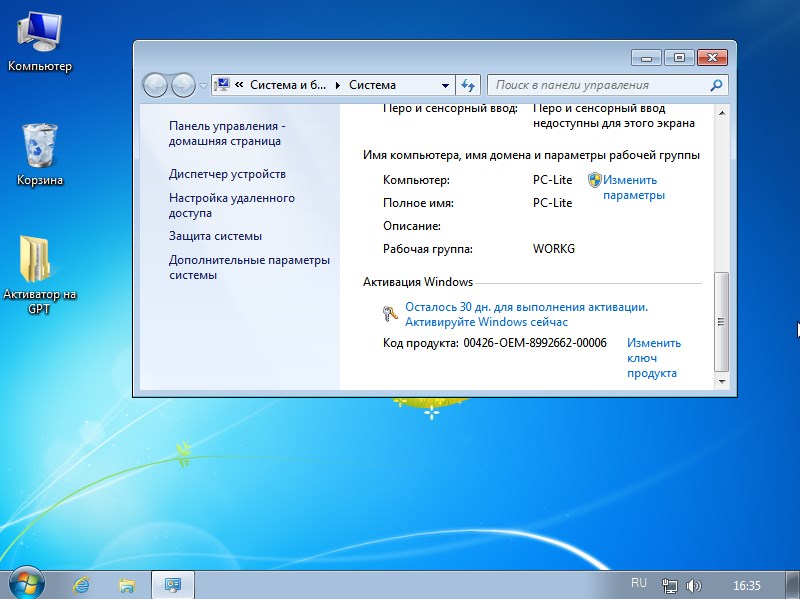The width and height of the screenshot is (800, 599).
Task: Click the Back navigation arrow button
Action: [x=155, y=85]
